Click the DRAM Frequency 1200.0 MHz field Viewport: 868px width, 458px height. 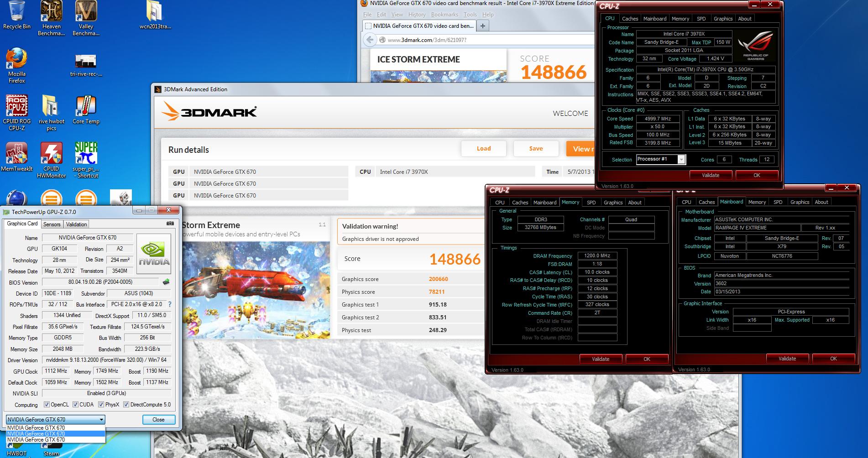(x=597, y=256)
